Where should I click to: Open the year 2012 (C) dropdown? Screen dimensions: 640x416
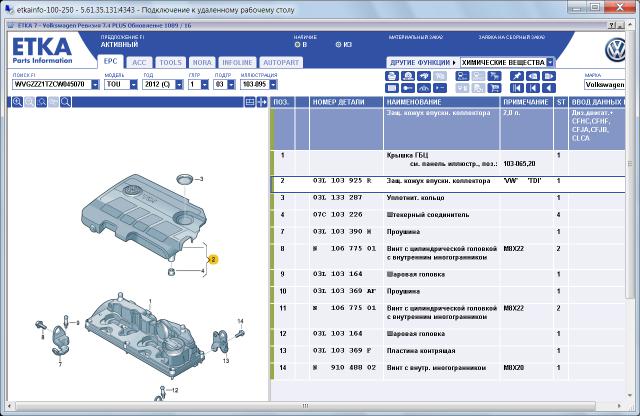pos(179,85)
